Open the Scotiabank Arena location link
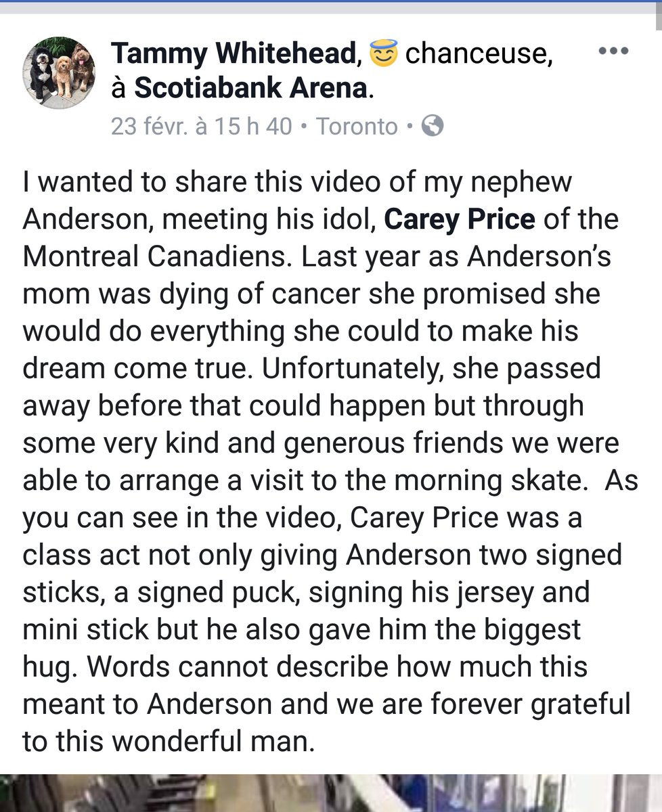Viewport: 662px width, 812px height. pyautogui.click(x=251, y=89)
